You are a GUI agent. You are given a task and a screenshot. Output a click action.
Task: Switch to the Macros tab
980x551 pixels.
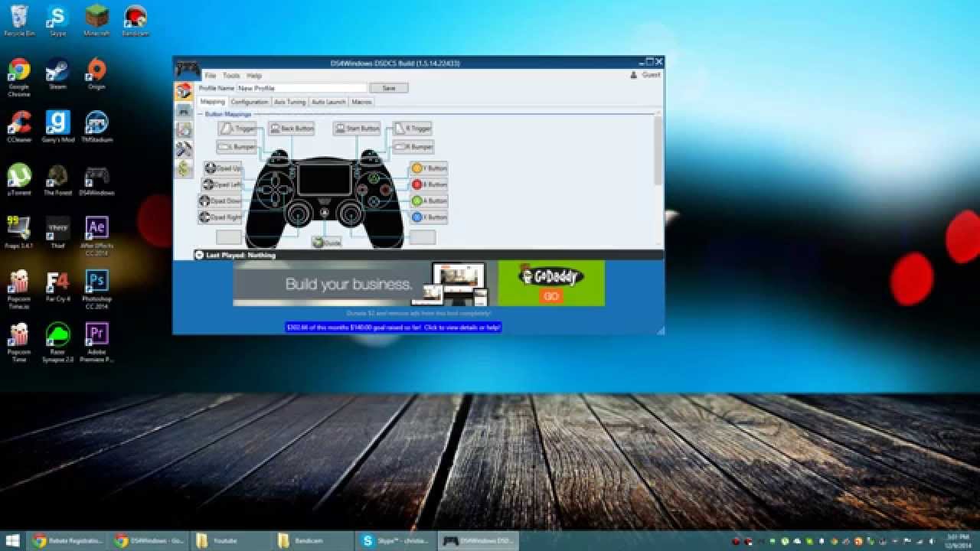(x=361, y=102)
